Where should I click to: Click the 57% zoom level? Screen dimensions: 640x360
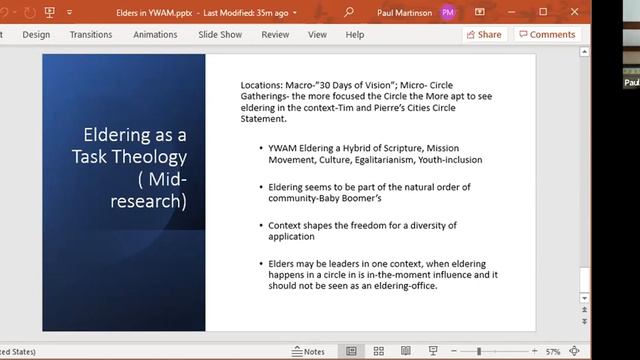tap(553, 351)
